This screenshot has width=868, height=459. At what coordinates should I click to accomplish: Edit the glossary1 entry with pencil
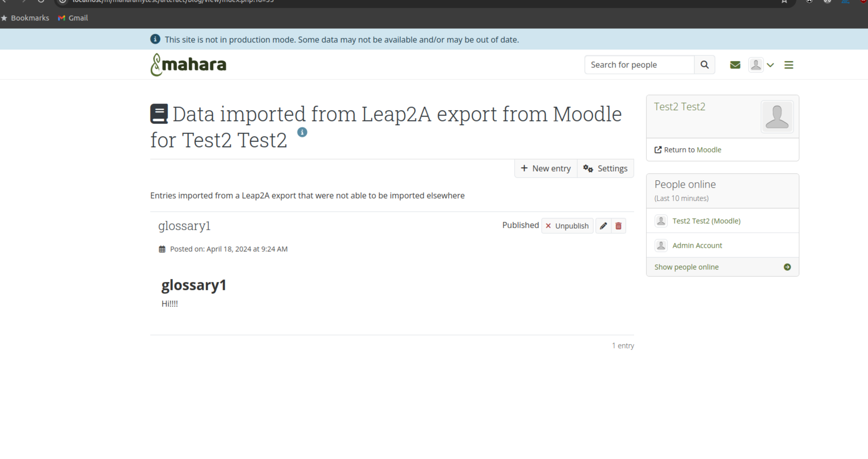[x=603, y=226]
